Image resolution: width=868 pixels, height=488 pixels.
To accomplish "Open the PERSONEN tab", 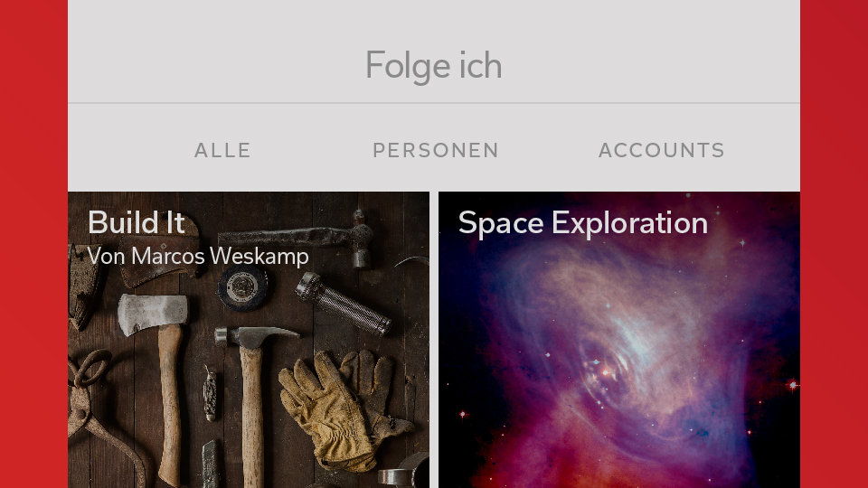I will (436, 150).
